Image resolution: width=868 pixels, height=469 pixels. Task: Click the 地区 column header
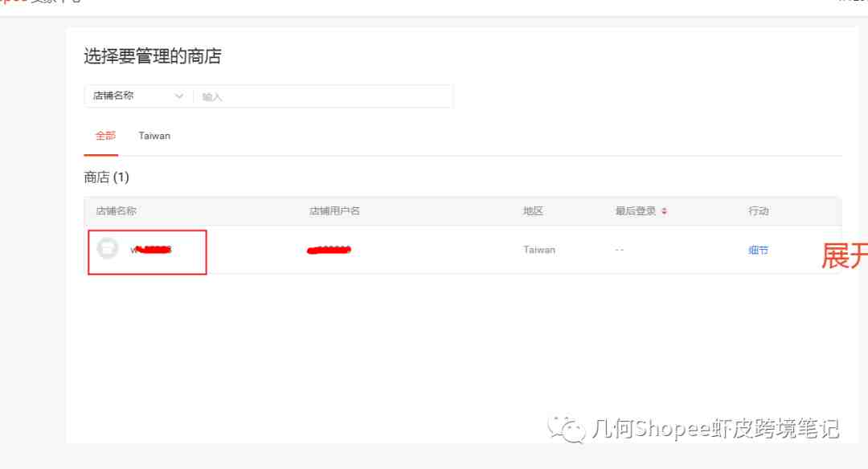coord(533,210)
